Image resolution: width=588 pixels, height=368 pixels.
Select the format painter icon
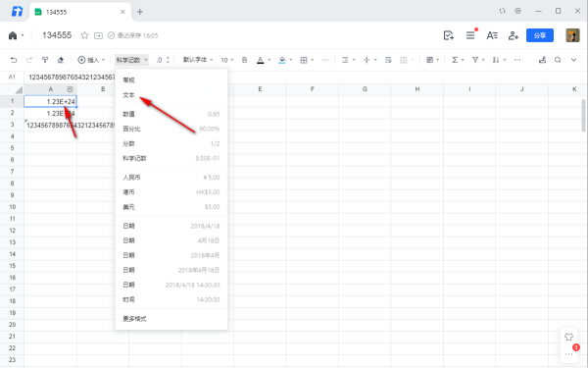(45, 60)
